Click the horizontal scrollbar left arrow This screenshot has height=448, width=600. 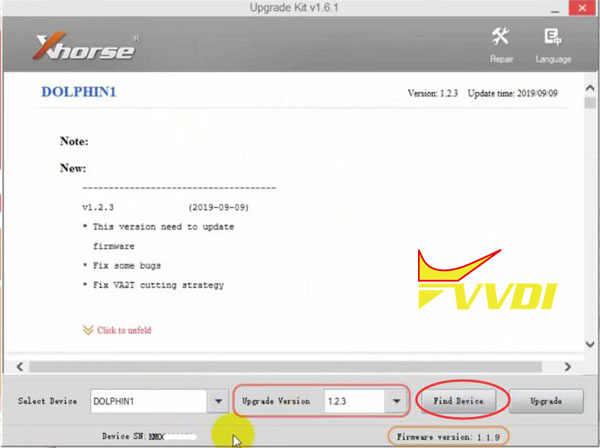pos(20,367)
